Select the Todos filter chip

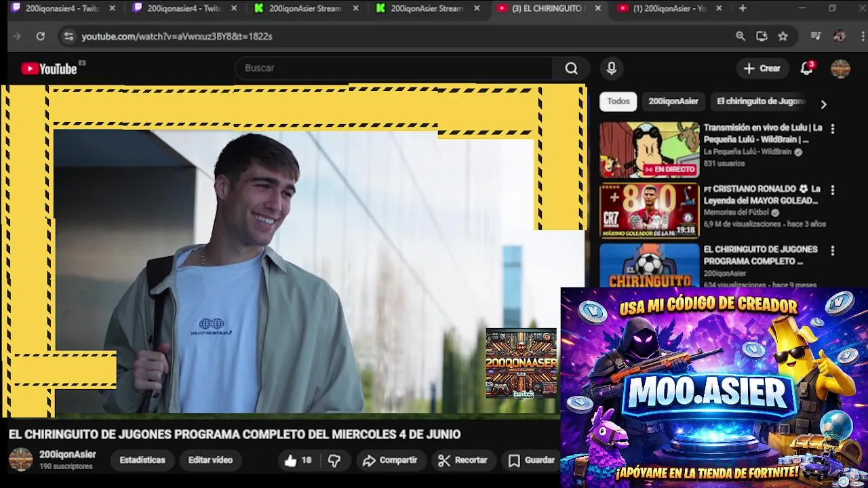[618, 101]
